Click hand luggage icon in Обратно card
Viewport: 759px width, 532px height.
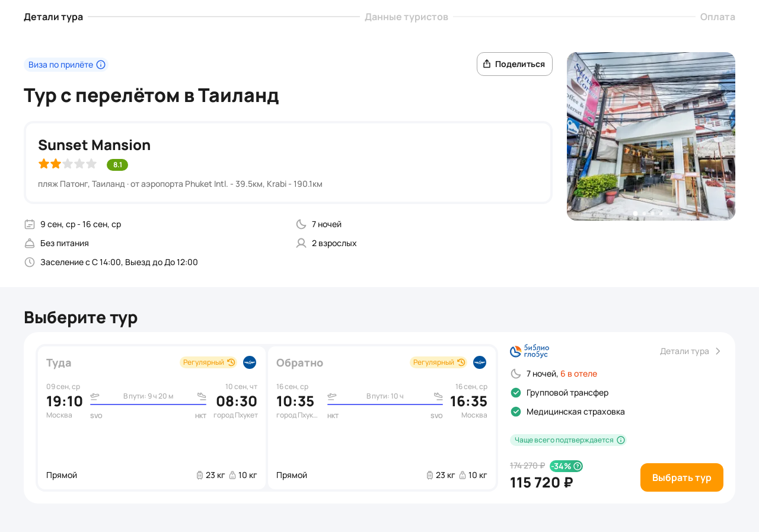pyautogui.click(x=463, y=475)
